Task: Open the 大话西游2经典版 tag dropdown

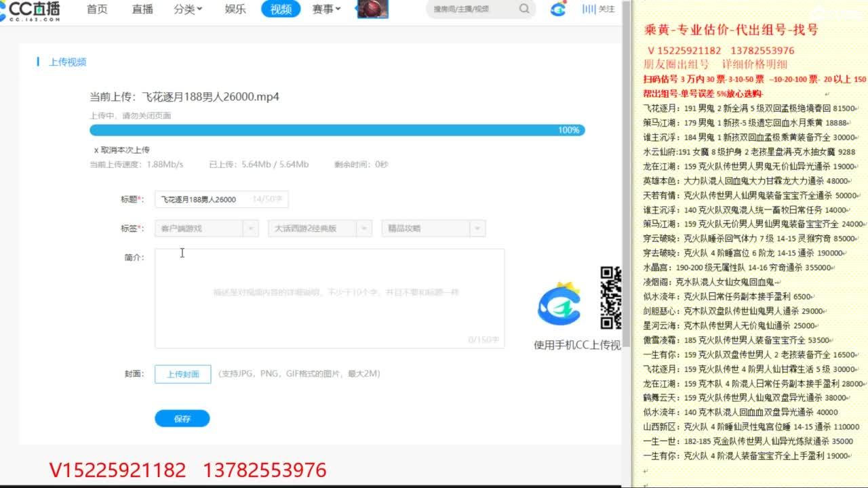Action: (320, 228)
